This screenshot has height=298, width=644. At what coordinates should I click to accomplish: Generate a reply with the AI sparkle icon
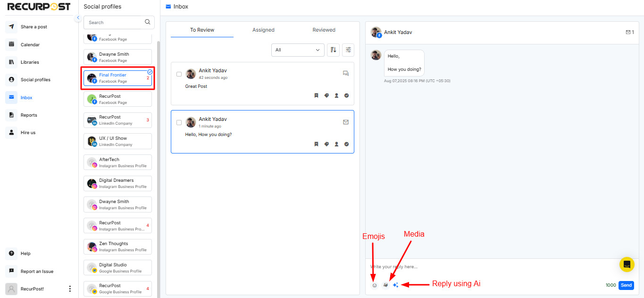[x=396, y=285]
